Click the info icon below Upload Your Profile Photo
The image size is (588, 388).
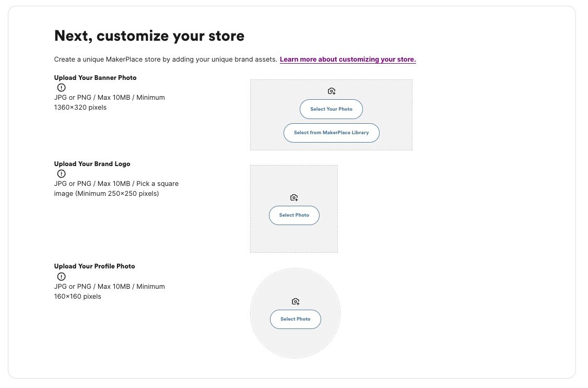[x=61, y=276]
